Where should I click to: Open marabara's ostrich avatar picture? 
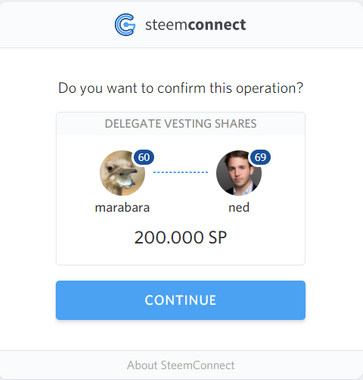pyautogui.click(x=122, y=173)
